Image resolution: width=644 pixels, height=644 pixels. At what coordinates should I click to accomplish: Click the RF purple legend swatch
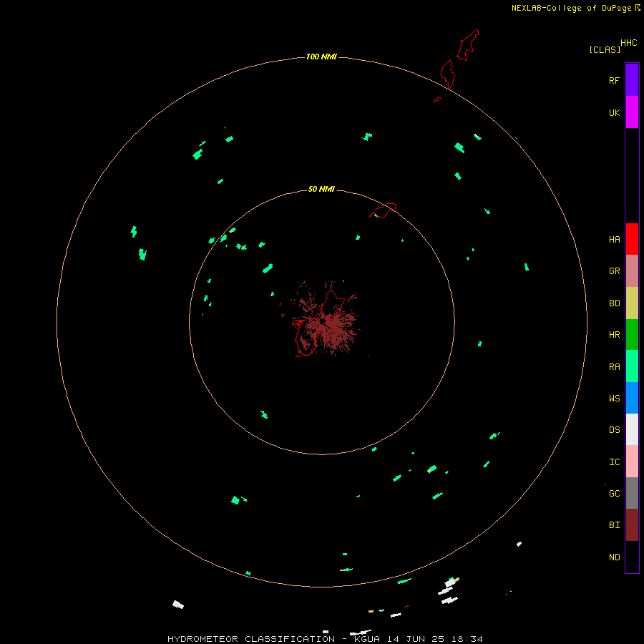[x=632, y=80]
